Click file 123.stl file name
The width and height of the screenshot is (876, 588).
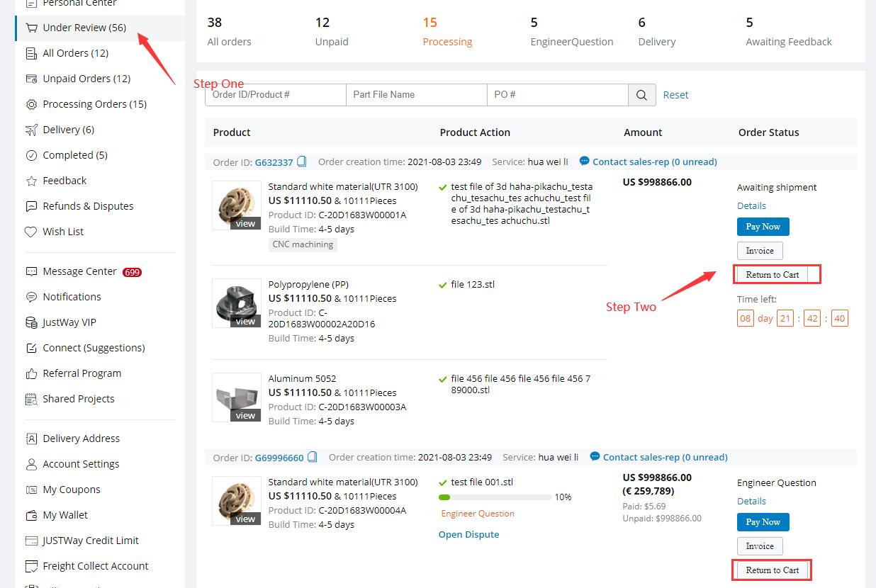click(473, 285)
